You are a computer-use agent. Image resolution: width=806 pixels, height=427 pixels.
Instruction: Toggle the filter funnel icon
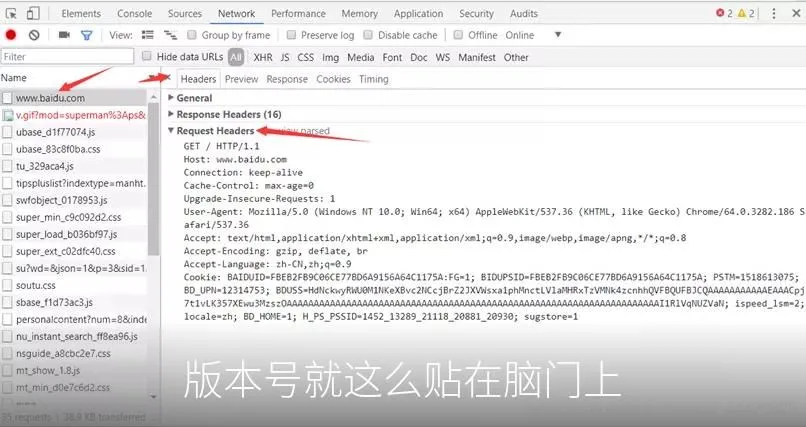point(86,35)
